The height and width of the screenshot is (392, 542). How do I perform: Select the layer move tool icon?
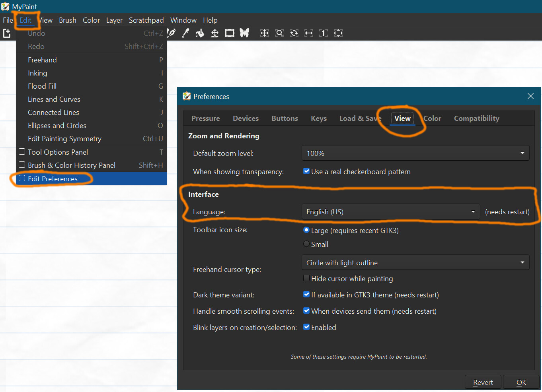214,33
